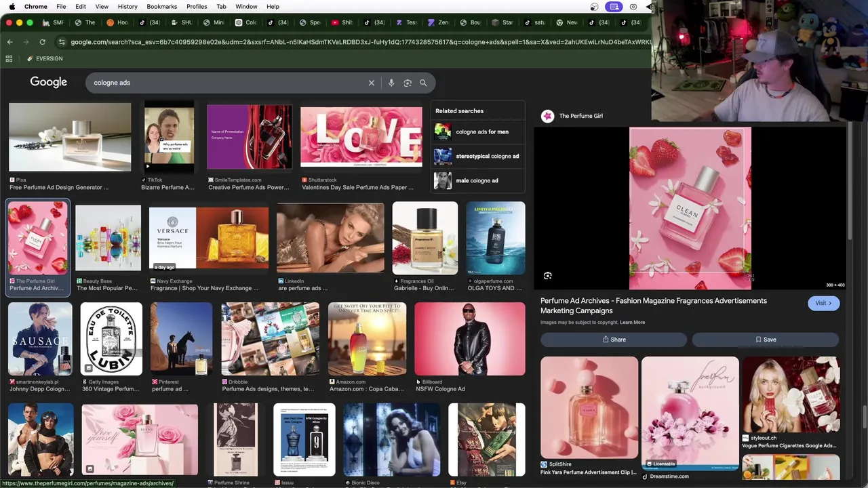Open the Learn More copyright link
Screen dimensions: 868x488
(633, 323)
